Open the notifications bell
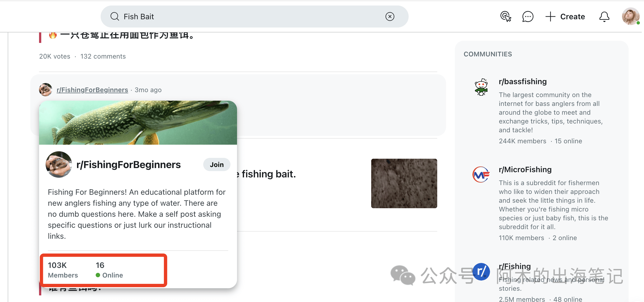Image resolution: width=644 pixels, height=302 pixels. (x=604, y=17)
